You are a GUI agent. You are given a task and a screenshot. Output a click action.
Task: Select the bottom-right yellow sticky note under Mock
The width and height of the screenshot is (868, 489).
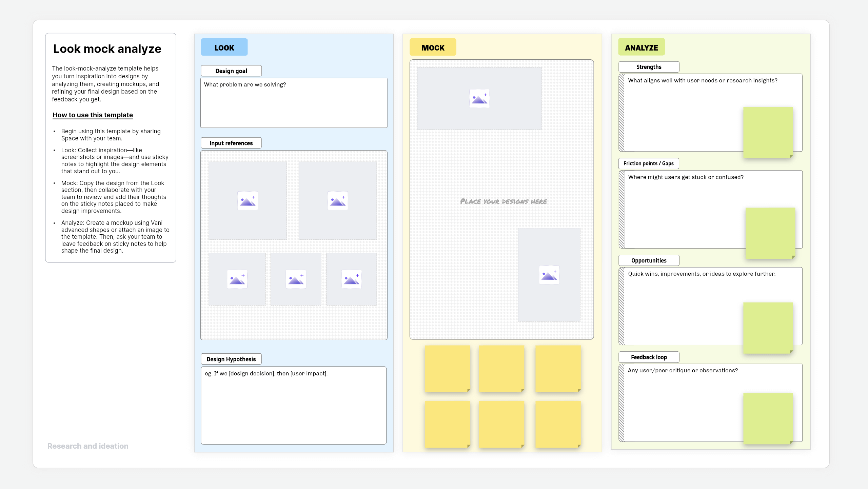click(558, 424)
